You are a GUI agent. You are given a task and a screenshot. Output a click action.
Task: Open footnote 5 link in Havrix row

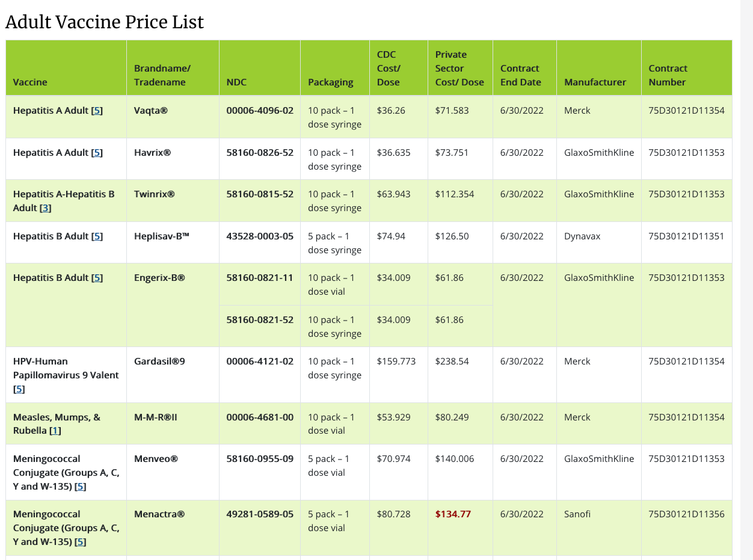97,153
